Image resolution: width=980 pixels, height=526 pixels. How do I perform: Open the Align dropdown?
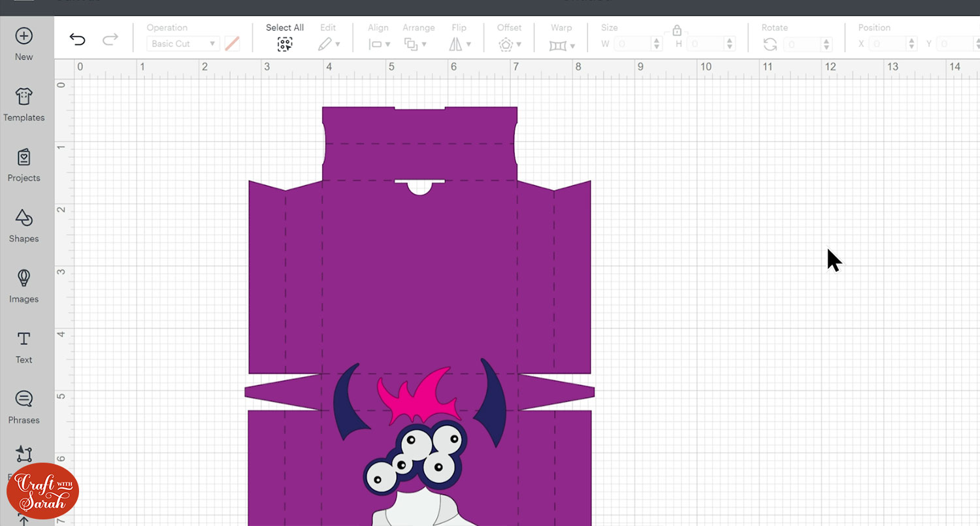pyautogui.click(x=378, y=44)
